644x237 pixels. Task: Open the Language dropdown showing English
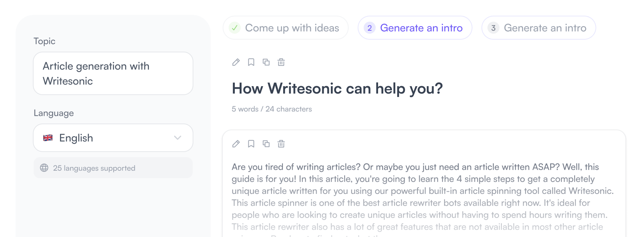point(113,138)
